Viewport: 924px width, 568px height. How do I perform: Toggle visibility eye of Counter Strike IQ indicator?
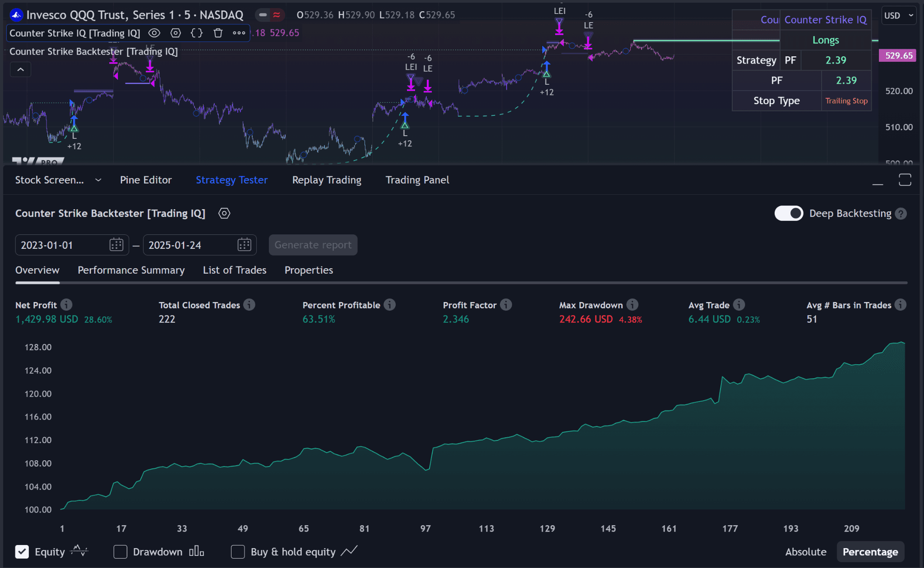click(154, 33)
